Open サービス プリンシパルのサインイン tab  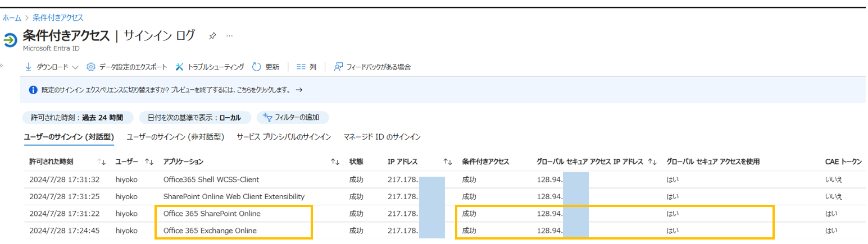click(x=284, y=137)
